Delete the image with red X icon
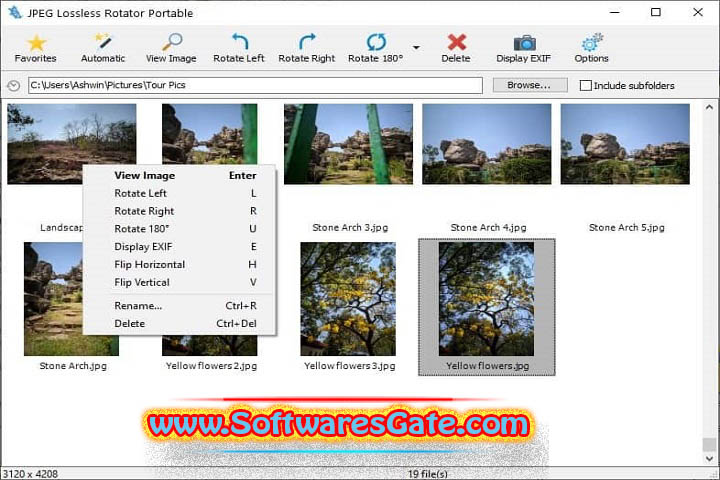The height and width of the screenshot is (480, 720). pos(456,42)
